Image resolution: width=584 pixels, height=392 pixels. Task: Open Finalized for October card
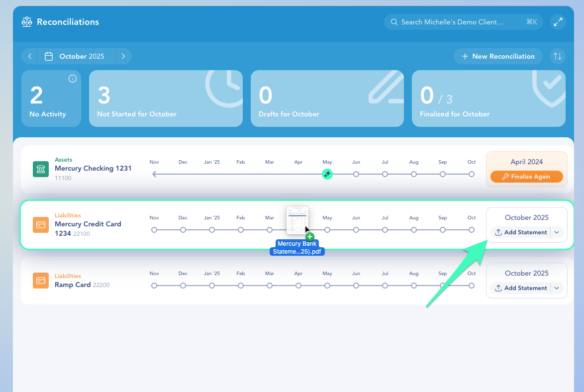488,98
